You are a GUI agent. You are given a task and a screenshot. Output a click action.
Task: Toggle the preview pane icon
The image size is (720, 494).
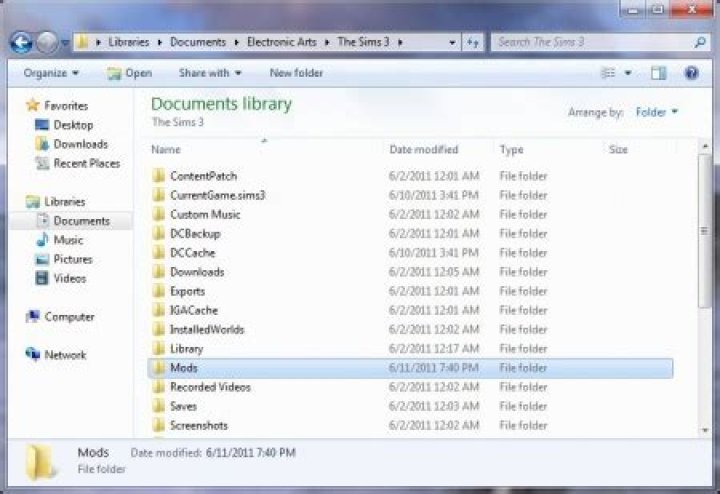point(658,73)
